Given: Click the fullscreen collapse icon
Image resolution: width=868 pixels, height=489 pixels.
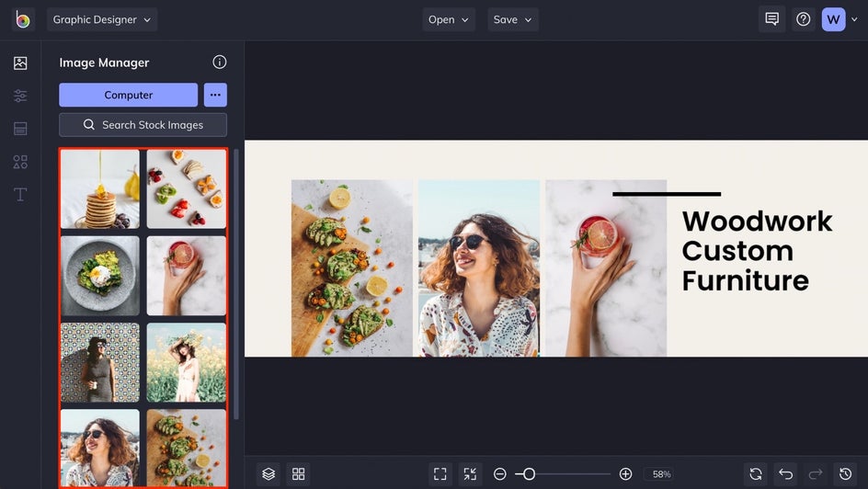Looking at the screenshot, I should pos(470,474).
